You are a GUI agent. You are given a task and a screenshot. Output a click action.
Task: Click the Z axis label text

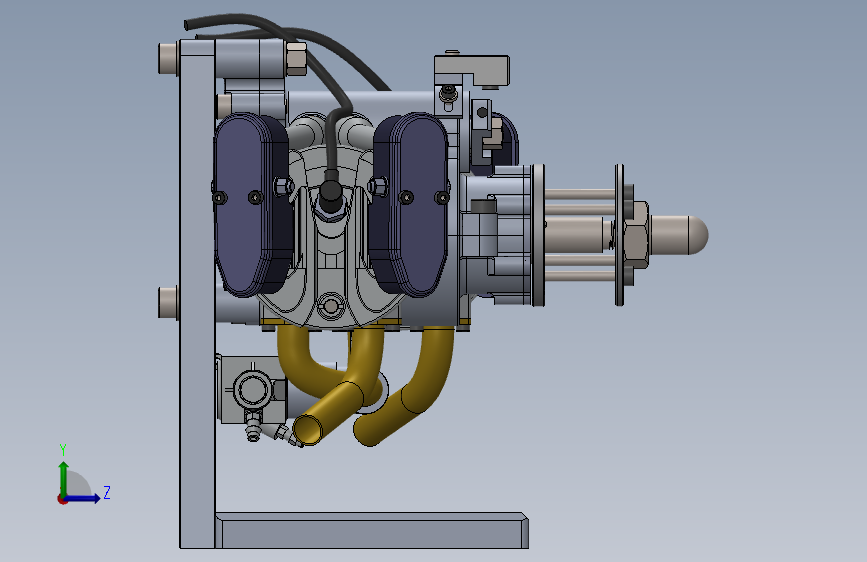107,492
